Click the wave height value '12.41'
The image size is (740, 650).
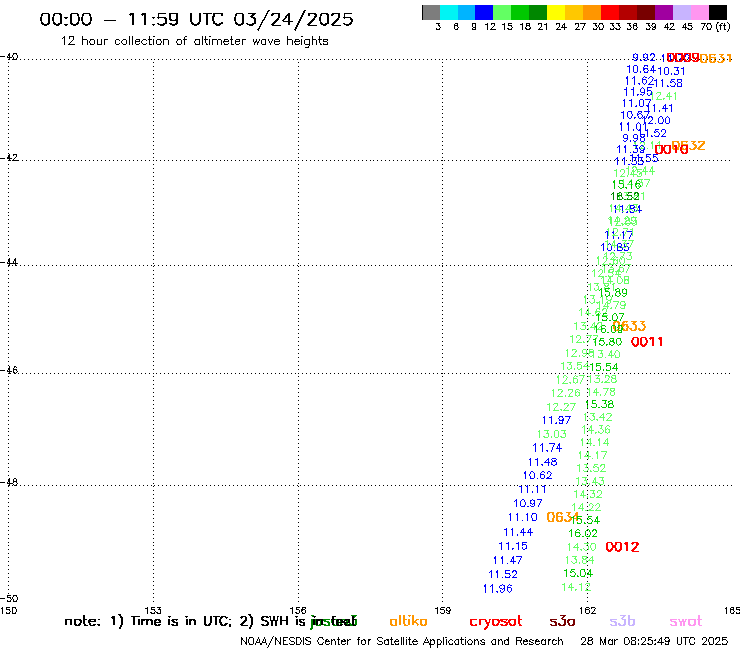pyautogui.click(x=664, y=96)
